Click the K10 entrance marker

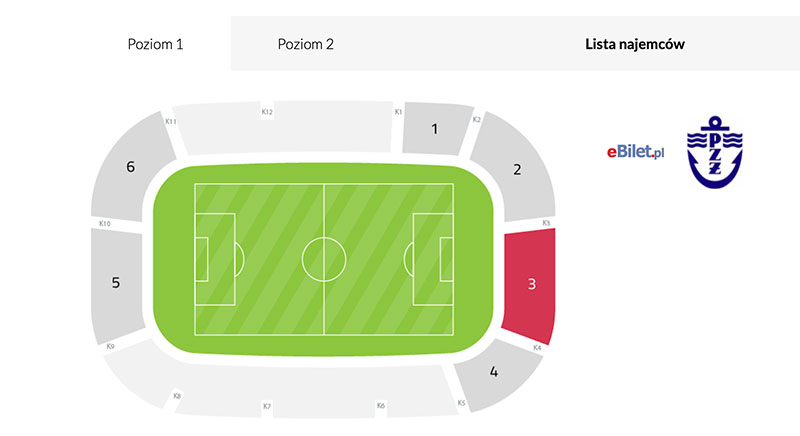[x=105, y=223]
